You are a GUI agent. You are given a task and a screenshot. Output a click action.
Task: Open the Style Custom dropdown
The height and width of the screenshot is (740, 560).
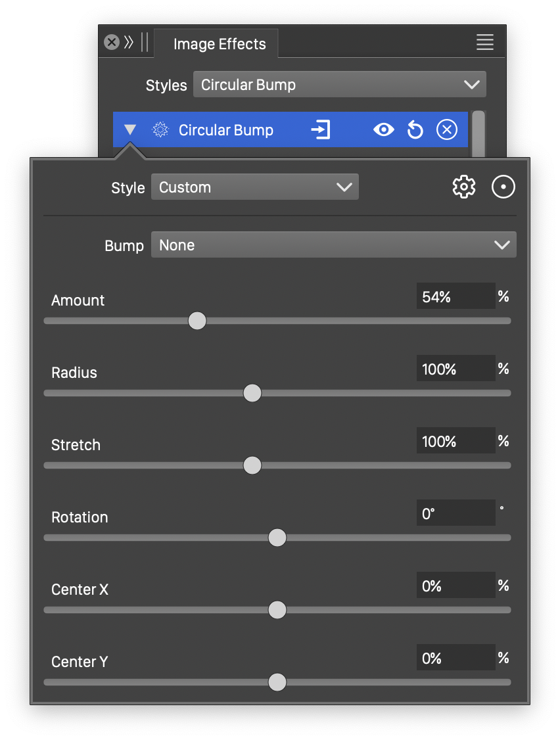(x=254, y=187)
